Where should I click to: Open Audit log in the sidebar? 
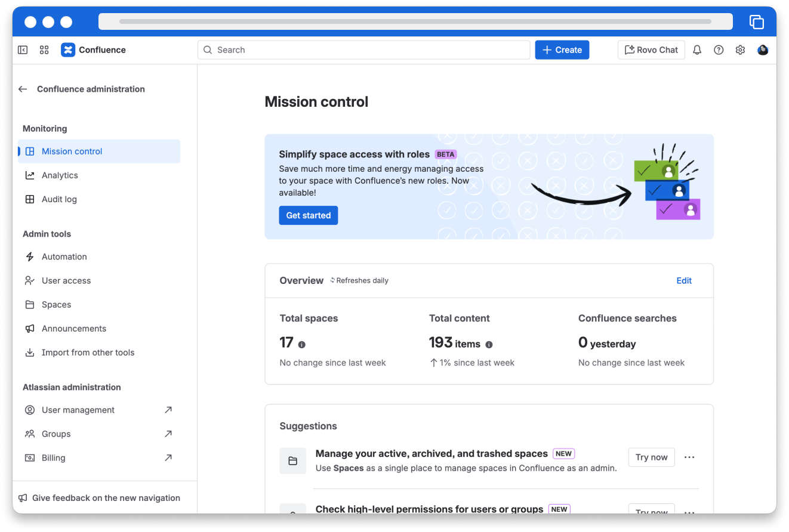tap(59, 199)
